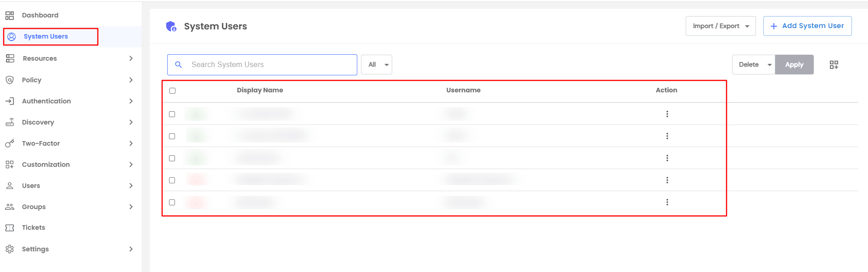Open the column layout grid icon near Apply
The width and height of the screenshot is (868, 272).
click(x=834, y=64)
